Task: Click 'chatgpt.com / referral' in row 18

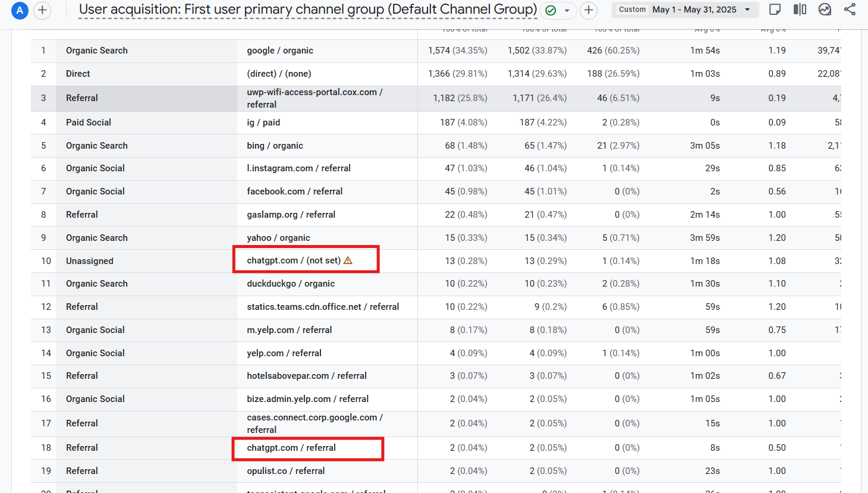Action: (x=291, y=448)
